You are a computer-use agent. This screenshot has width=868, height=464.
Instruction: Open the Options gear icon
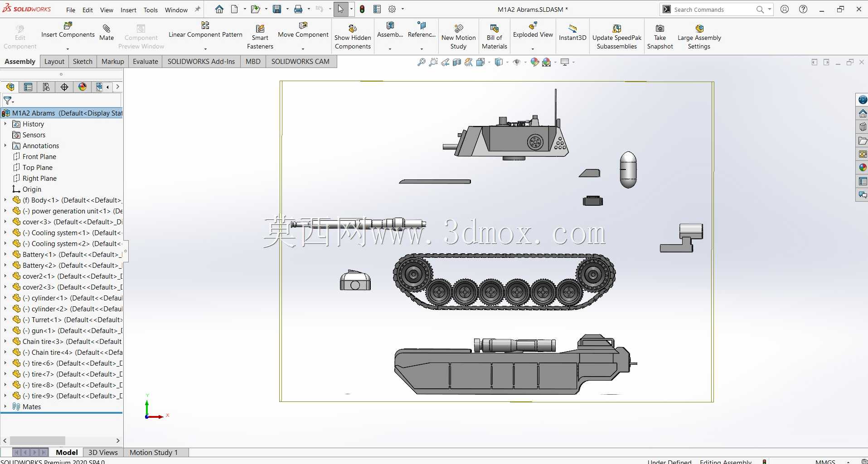pyautogui.click(x=392, y=9)
